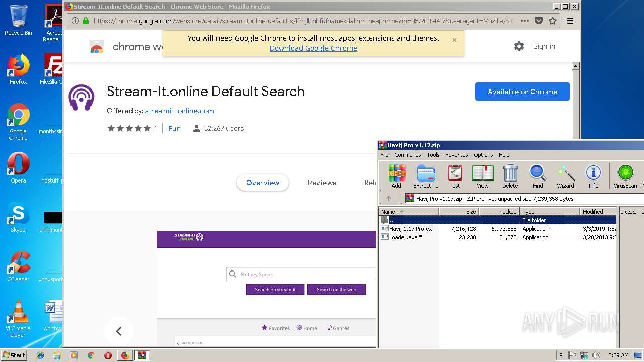This screenshot has height=362, width=644.
Task: Open streamit-online.com publisher link
Action: [x=180, y=111]
